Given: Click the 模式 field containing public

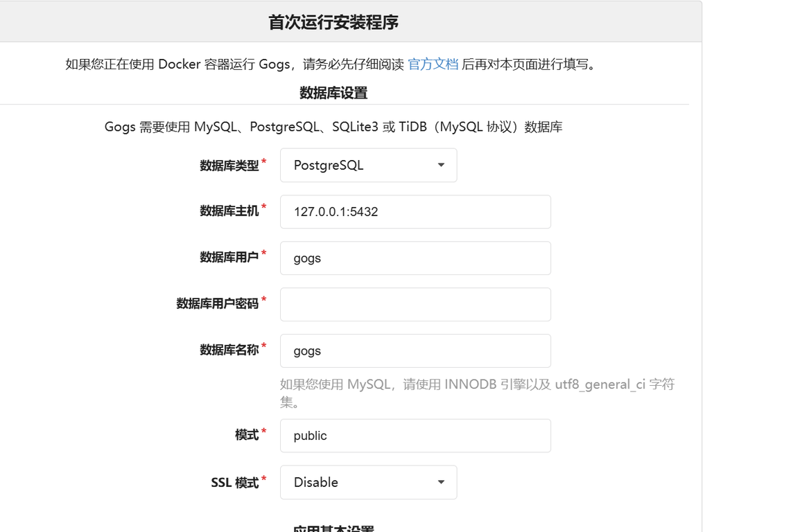Looking at the screenshot, I should (x=415, y=436).
